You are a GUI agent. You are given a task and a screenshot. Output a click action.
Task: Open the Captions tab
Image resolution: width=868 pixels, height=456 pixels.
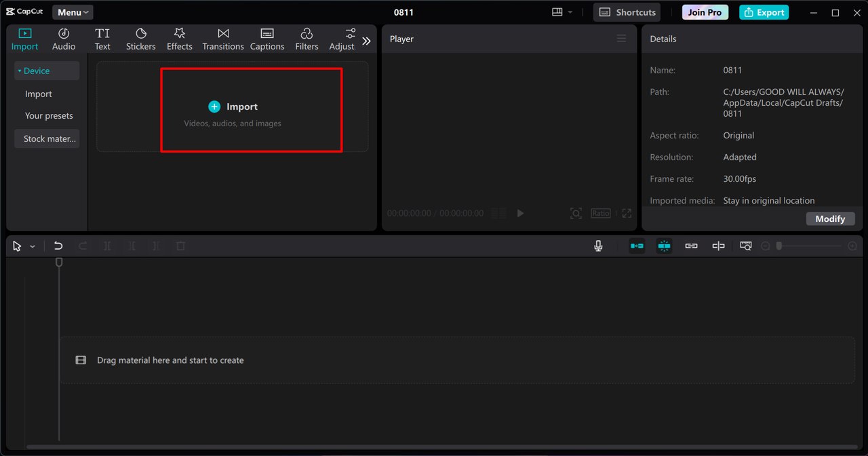(x=267, y=39)
